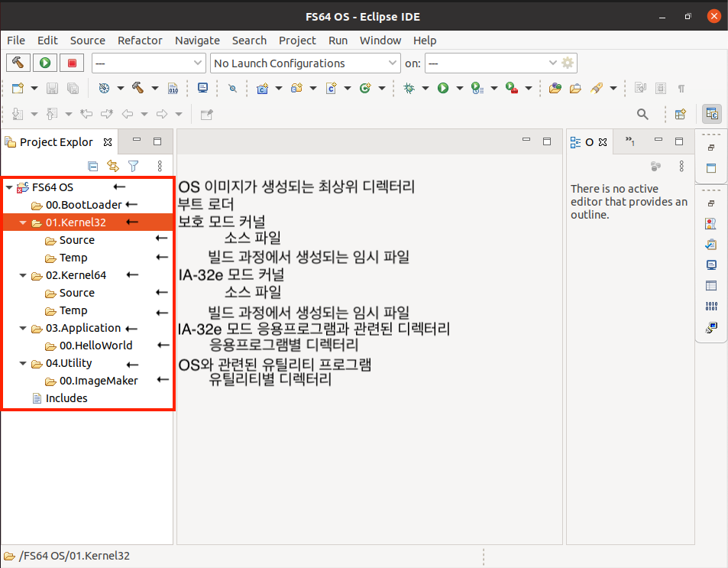This screenshot has width=728, height=568.
Task: Click the toolbar Search magnifier icon
Action: click(642, 115)
